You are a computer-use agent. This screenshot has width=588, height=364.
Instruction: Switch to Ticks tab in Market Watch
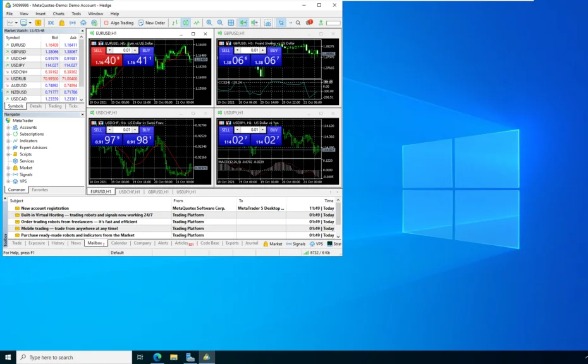point(73,106)
